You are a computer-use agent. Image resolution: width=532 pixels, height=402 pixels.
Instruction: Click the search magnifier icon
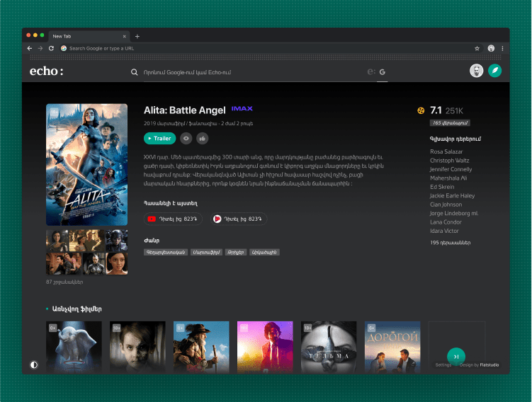[x=135, y=71]
